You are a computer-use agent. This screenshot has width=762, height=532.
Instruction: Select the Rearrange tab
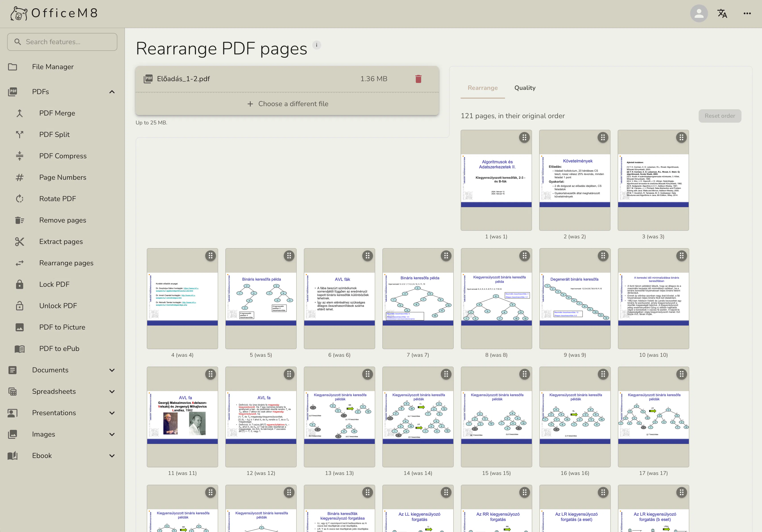point(482,88)
